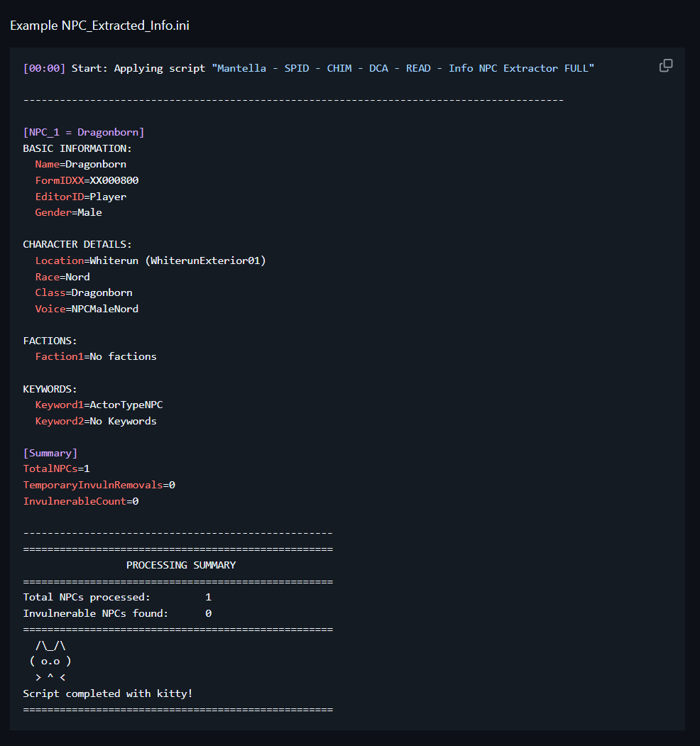This screenshot has width=700, height=746.
Task: Copy the code block contents
Action: (x=666, y=65)
